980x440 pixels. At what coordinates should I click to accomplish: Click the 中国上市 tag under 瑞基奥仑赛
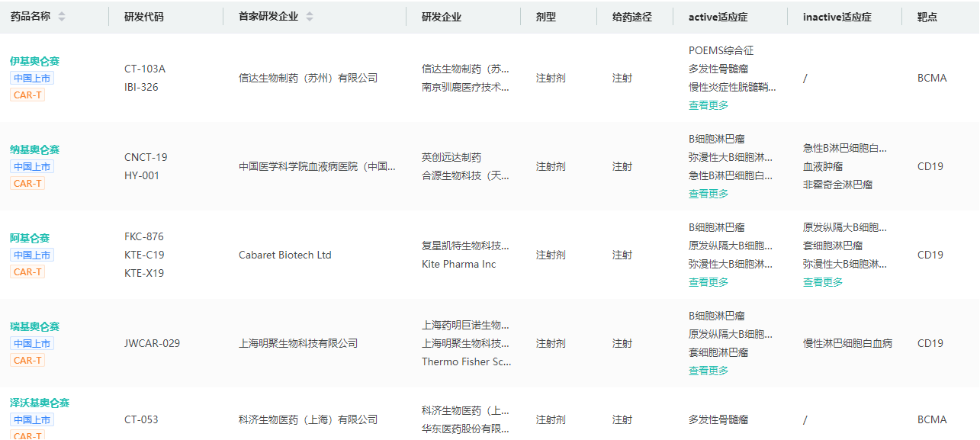click(x=32, y=343)
